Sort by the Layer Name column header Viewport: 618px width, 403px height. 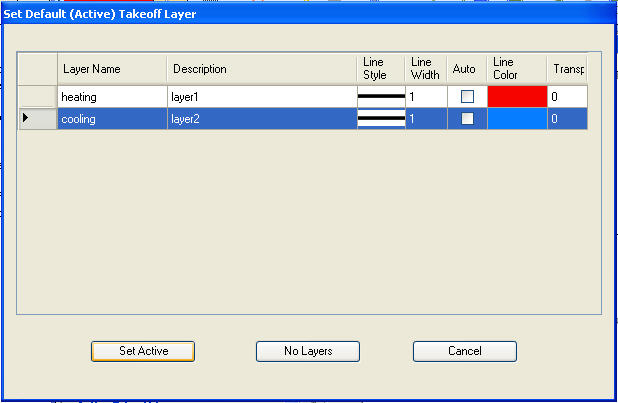[111, 69]
